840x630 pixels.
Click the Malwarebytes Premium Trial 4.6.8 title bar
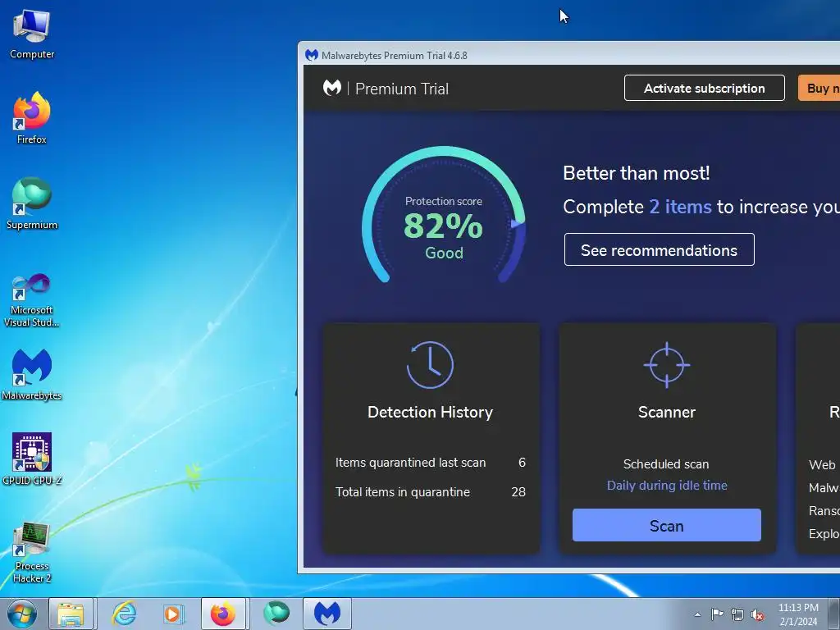pyautogui.click(x=569, y=55)
